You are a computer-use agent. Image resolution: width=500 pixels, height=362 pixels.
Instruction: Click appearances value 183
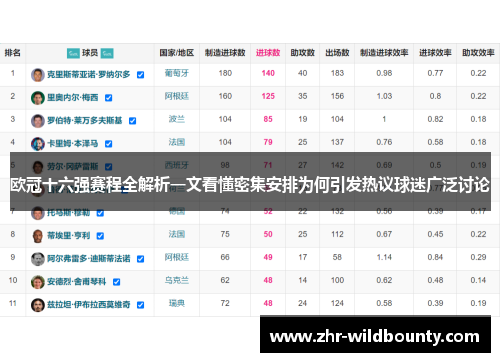(337, 73)
